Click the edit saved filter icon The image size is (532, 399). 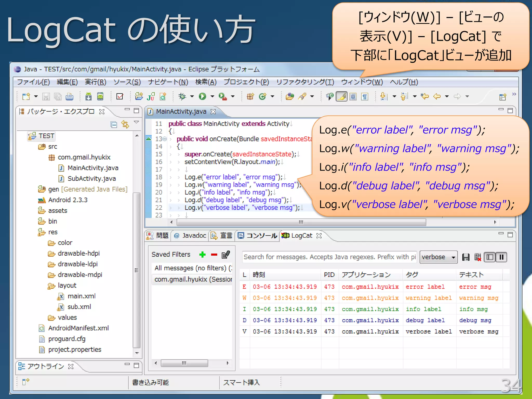coord(226,255)
